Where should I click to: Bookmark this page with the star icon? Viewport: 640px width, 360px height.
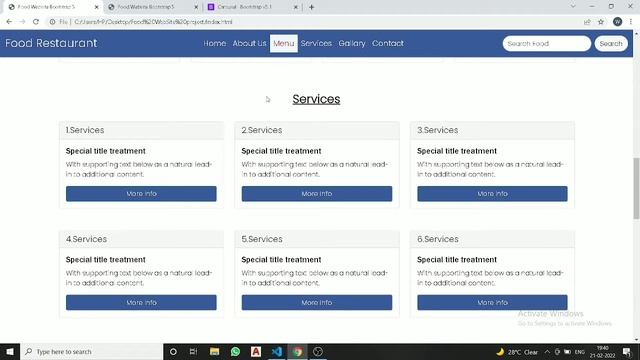(x=601, y=22)
